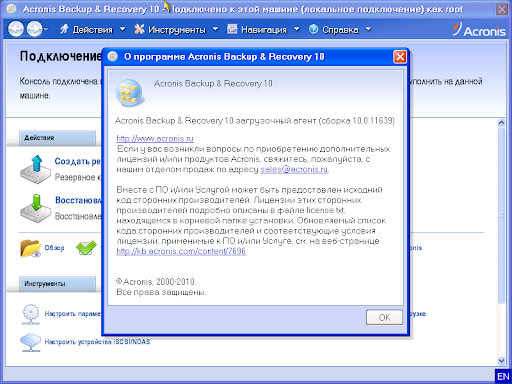The width and height of the screenshot is (512, 384).
Task: Open the kb.acronis.com/content/7696 link
Action: tap(181, 251)
